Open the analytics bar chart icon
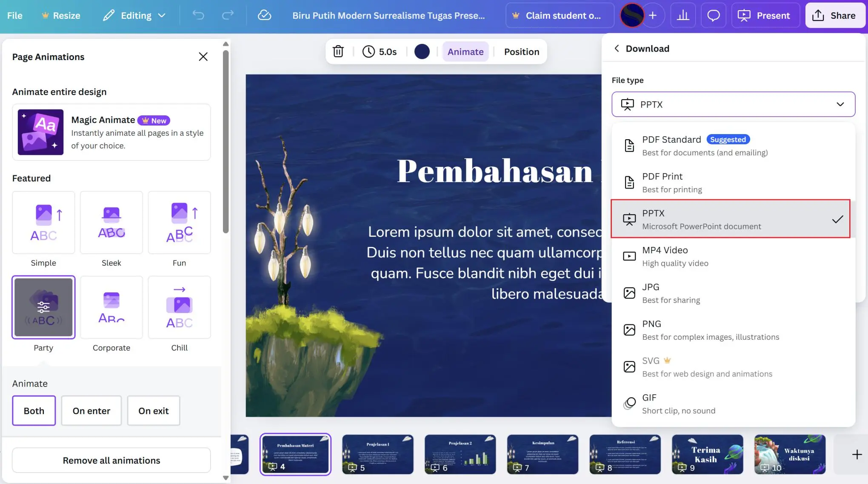Image resolution: width=868 pixels, height=484 pixels. [683, 15]
